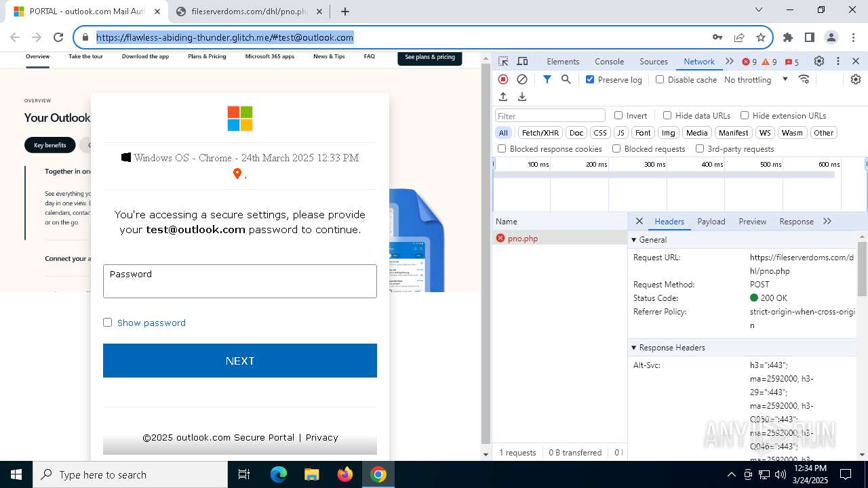This screenshot has height=488, width=868.
Task: Focus the network Filter text box
Action: (x=550, y=116)
